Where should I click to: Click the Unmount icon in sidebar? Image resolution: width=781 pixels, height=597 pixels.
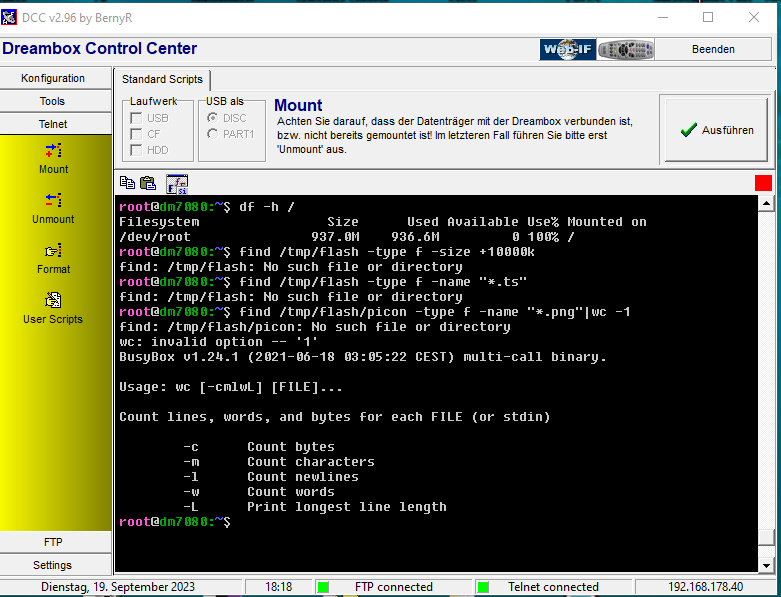coord(54,201)
